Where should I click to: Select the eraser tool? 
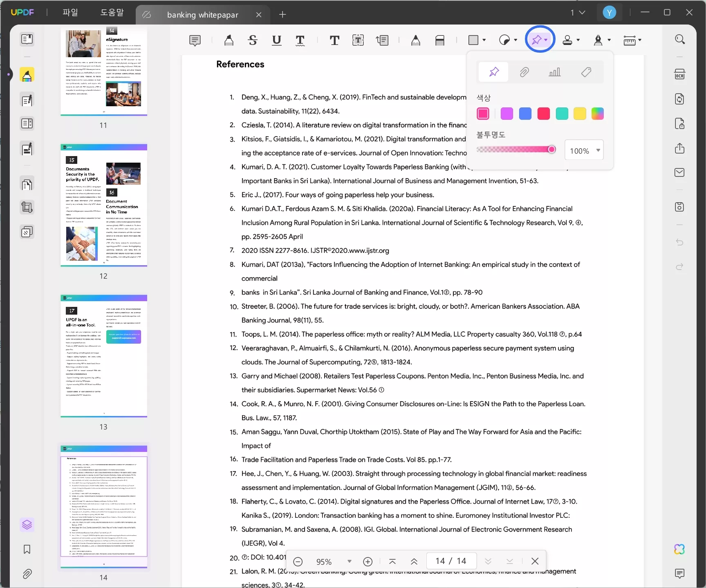coord(440,40)
